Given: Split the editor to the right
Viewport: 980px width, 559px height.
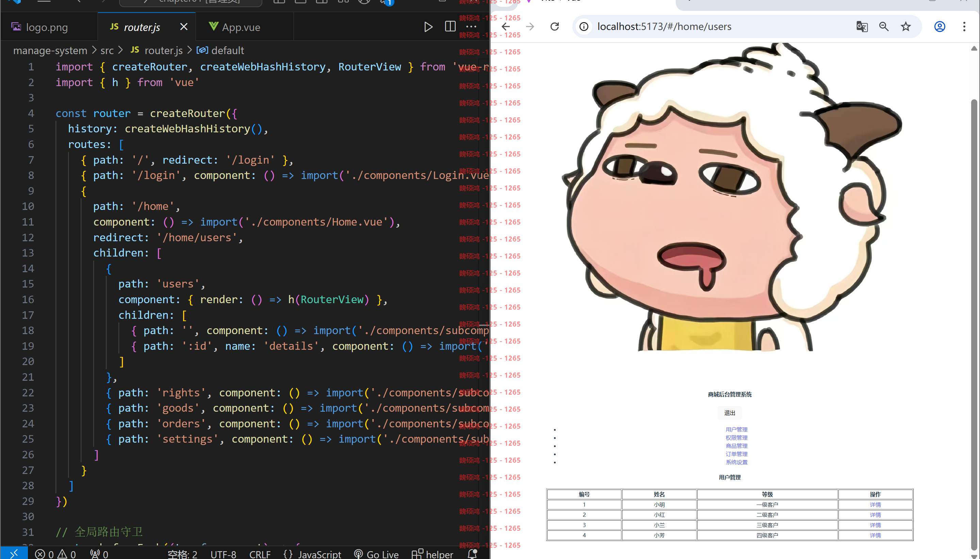Looking at the screenshot, I should 450,27.
